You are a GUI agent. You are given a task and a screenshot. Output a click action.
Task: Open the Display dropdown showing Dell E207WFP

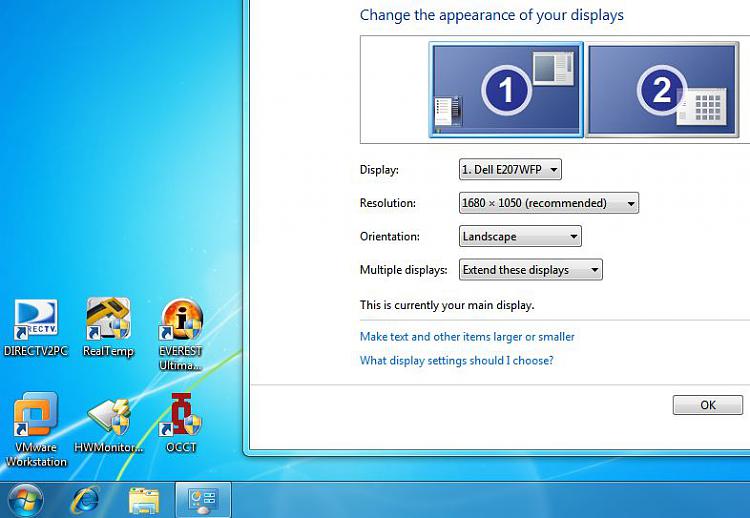coord(510,169)
